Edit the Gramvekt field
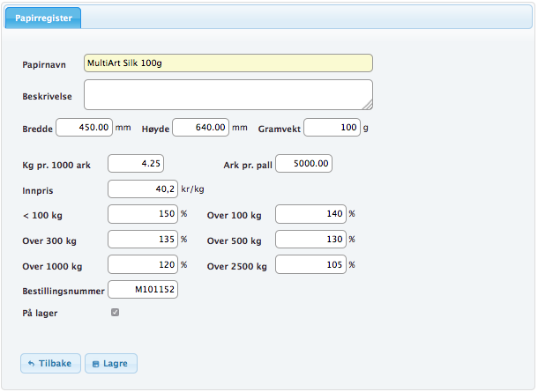Screen dimensions: 538x392 click(333, 128)
